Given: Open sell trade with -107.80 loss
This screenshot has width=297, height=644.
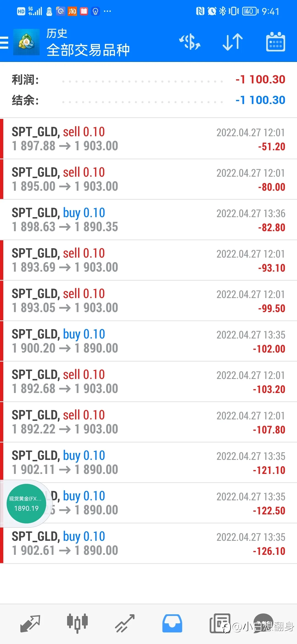Looking at the screenshot, I should tap(148, 422).
